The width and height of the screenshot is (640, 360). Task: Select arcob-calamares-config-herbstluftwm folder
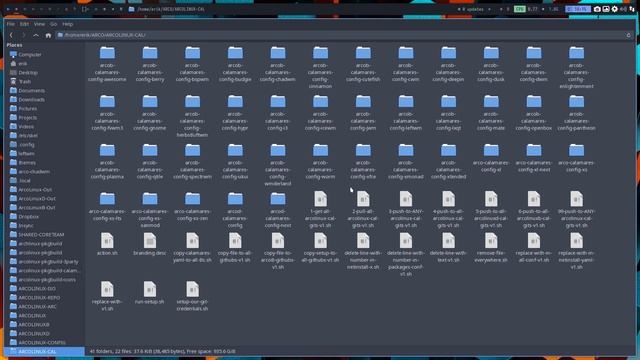(x=192, y=116)
